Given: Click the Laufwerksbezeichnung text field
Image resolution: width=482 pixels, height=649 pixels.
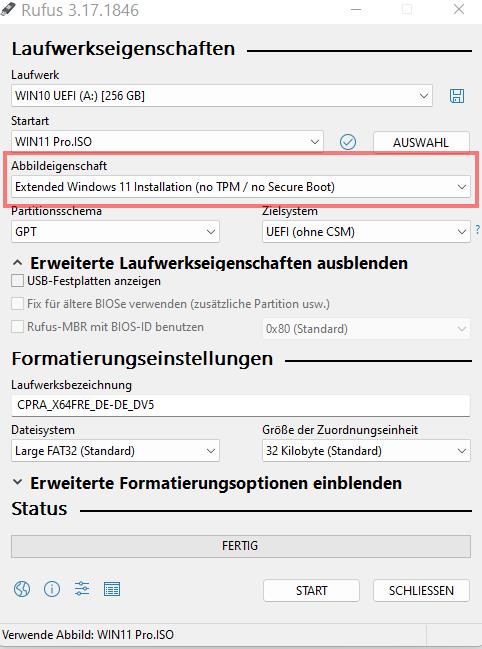Looking at the screenshot, I should [241, 405].
